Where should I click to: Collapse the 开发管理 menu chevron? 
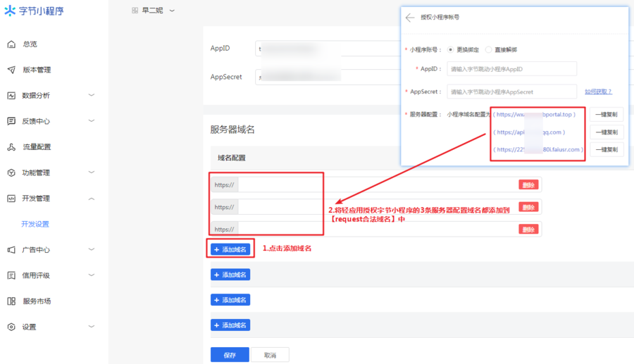coord(92,199)
